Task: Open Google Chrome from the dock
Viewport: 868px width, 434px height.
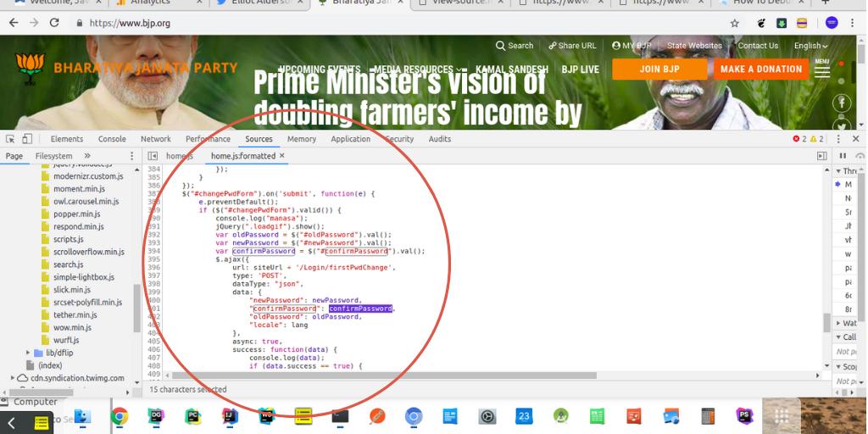Action: point(119,415)
